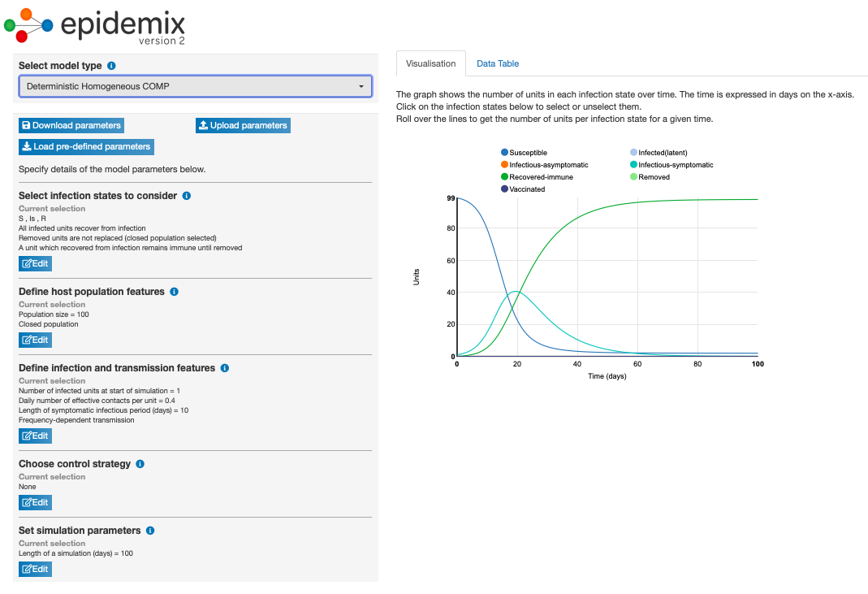Viewport: 868px width, 594px height.
Task: Click info icon beside Set simulation parameters
Action: (151, 531)
